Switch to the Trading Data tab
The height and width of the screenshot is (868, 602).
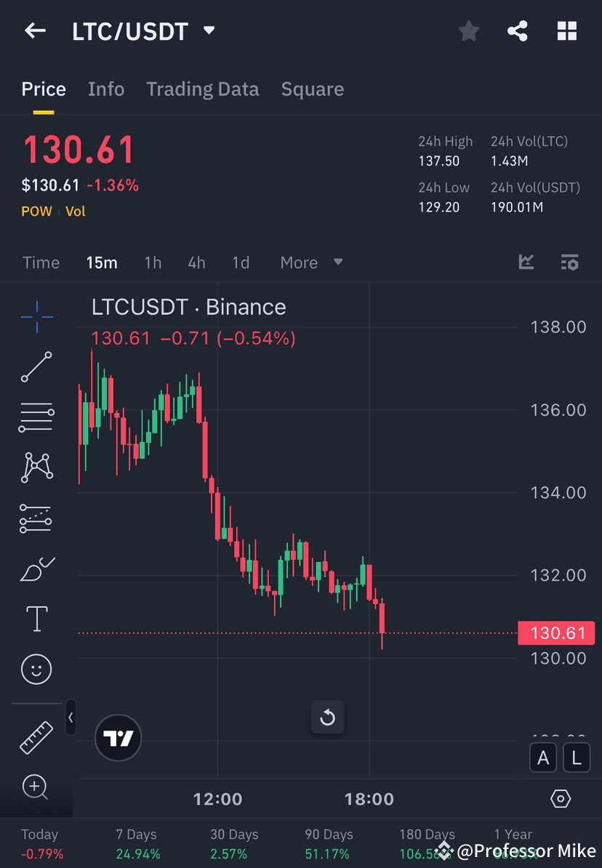pos(203,89)
